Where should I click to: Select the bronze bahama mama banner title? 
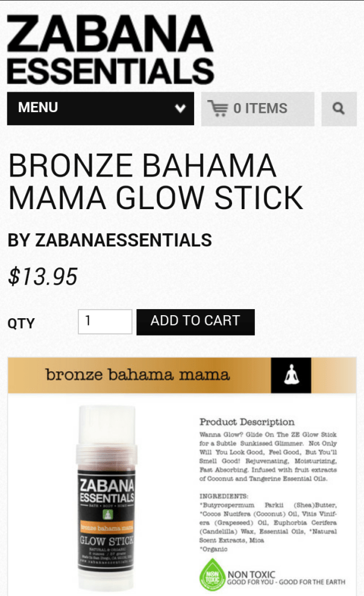click(137, 375)
